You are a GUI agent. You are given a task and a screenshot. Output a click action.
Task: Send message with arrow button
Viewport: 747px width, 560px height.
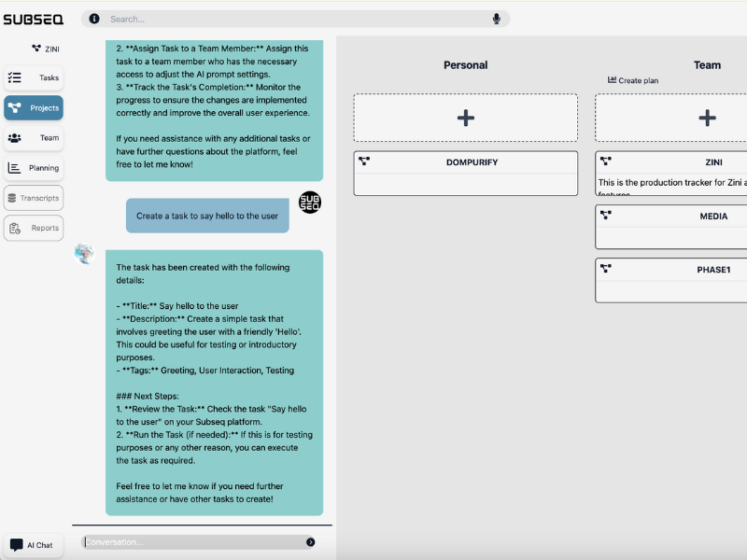point(310,542)
